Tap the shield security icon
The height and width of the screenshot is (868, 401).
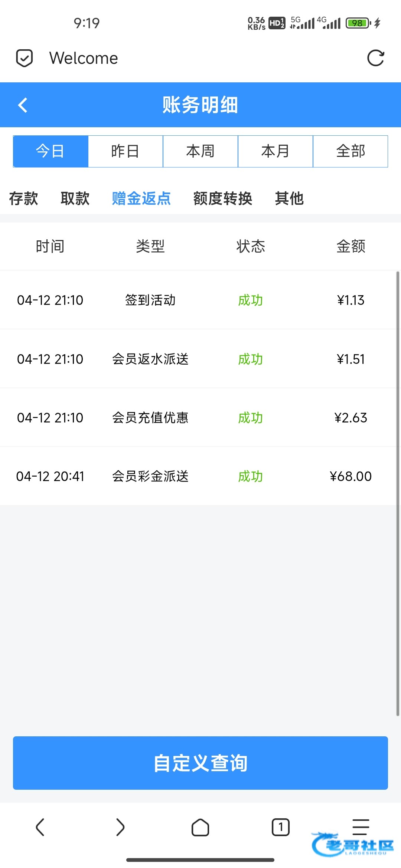(x=25, y=58)
